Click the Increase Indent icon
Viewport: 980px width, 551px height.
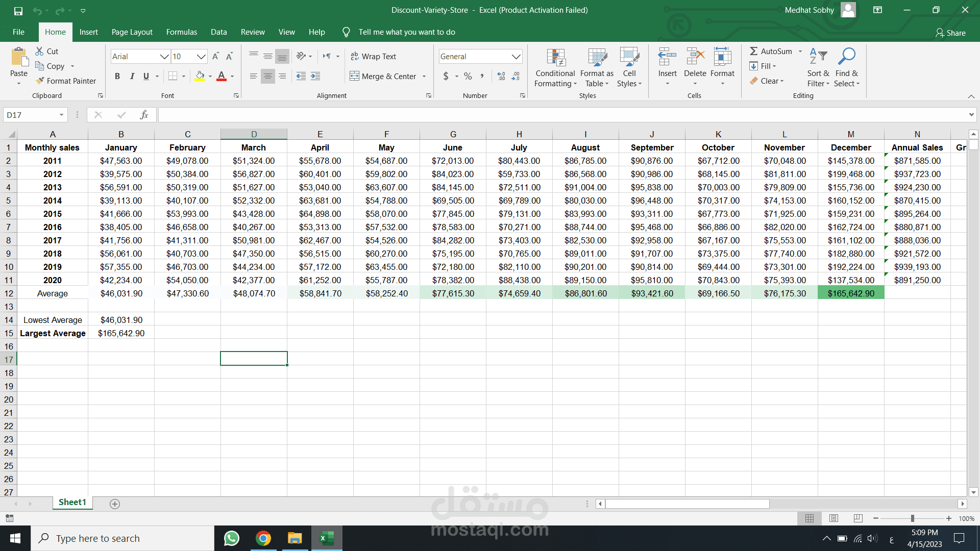click(x=315, y=77)
